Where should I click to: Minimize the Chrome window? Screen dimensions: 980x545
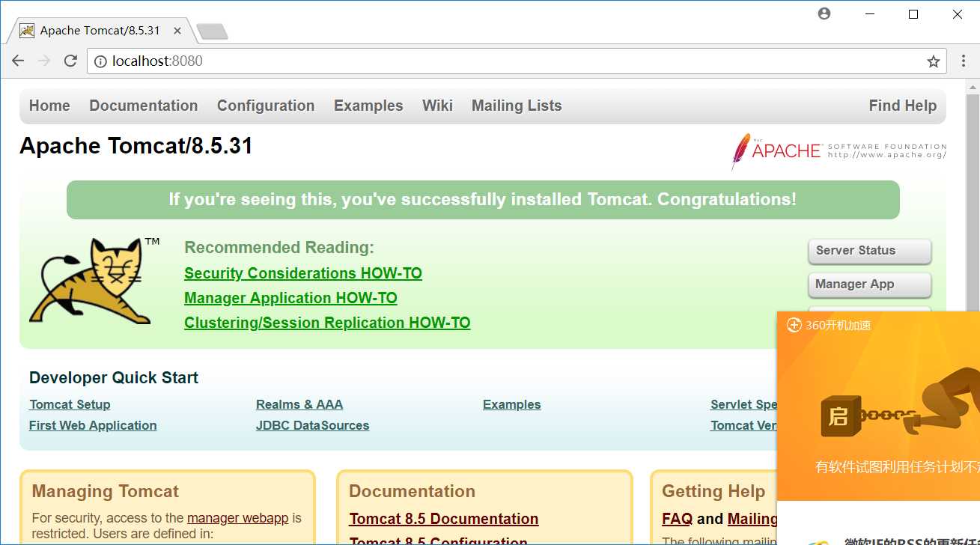pos(869,14)
